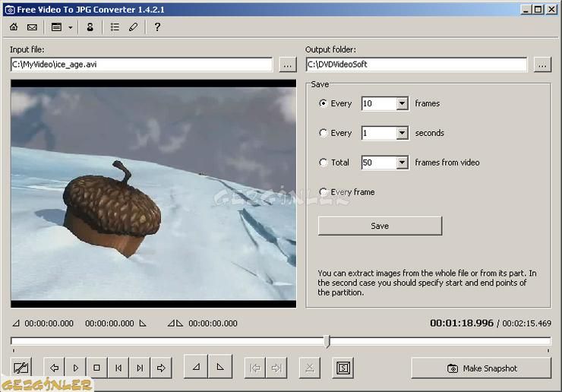Go to the previous frame
This screenshot has width=562, height=392.
coord(118,368)
